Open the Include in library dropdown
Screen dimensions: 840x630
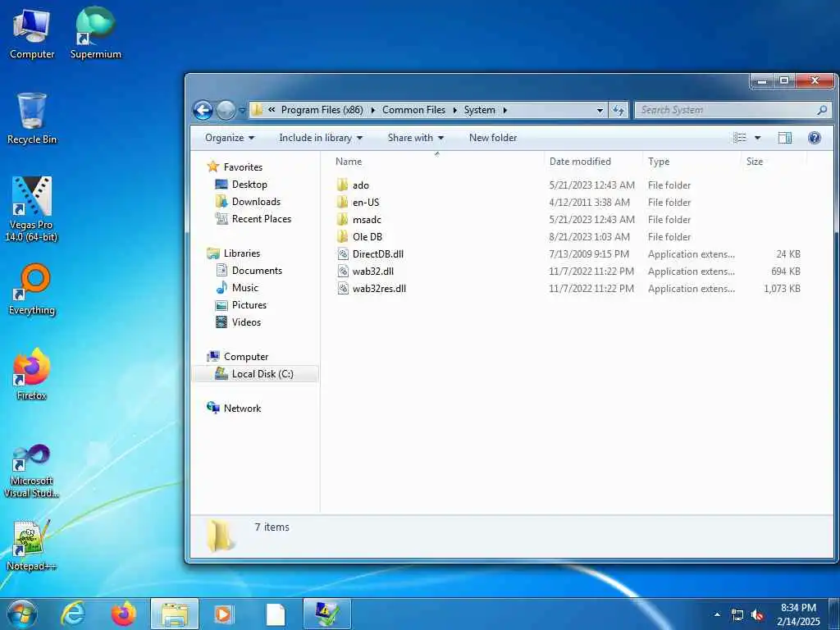pos(321,138)
